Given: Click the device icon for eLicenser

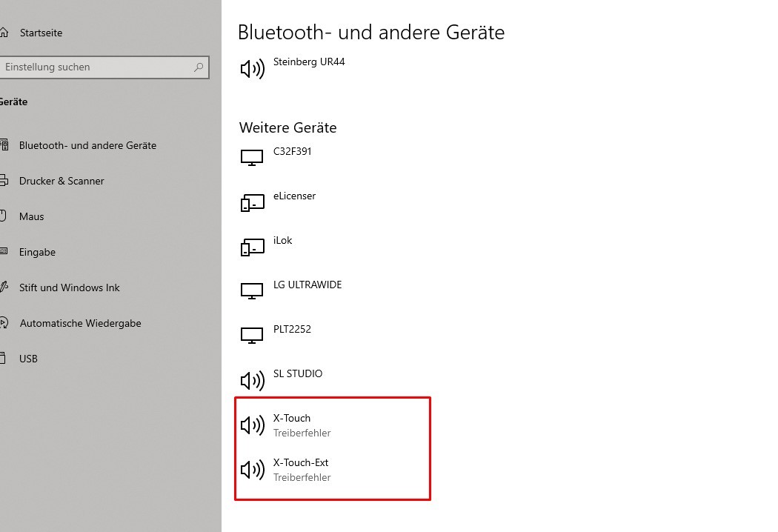Looking at the screenshot, I should (x=252, y=202).
